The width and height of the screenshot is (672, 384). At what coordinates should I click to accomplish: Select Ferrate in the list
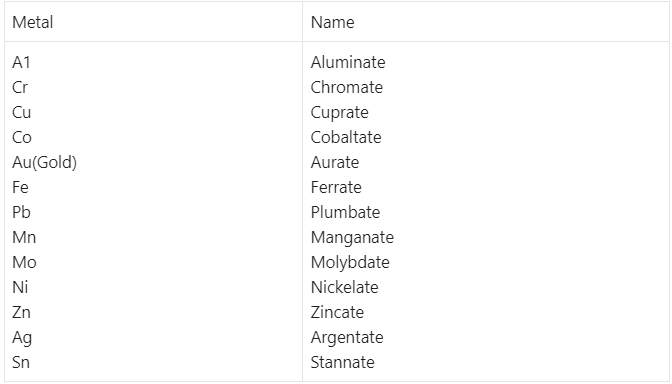click(336, 187)
